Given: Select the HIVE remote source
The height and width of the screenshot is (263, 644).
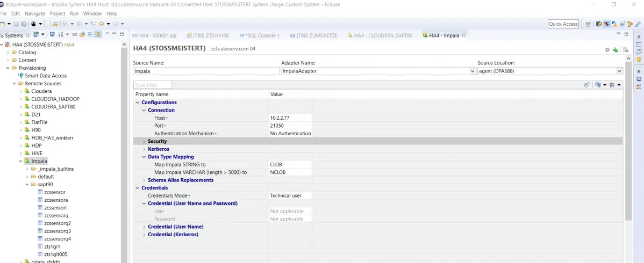Looking at the screenshot, I should [x=37, y=154].
